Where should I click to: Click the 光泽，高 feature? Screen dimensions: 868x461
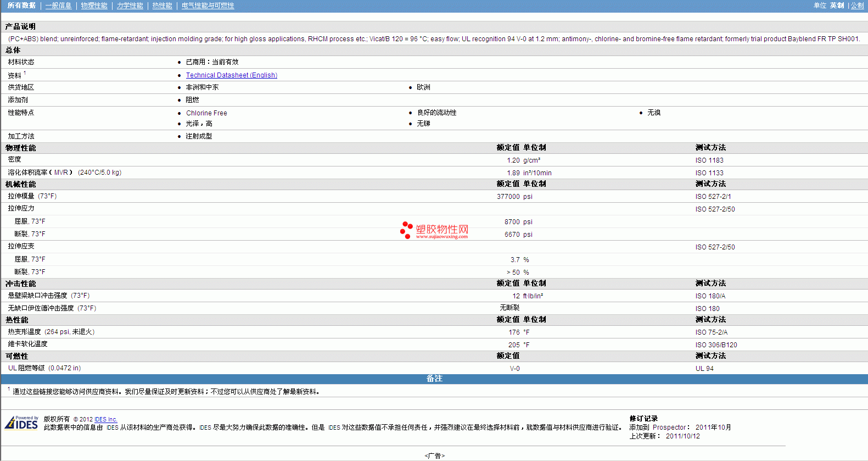pos(199,124)
